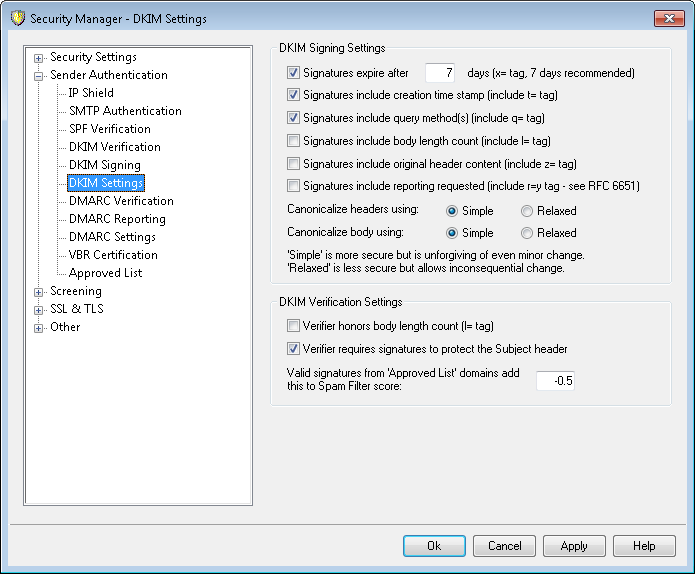The image size is (695, 574).
Task: Choose Relaxed for Canonicalize body
Action: [x=527, y=233]
